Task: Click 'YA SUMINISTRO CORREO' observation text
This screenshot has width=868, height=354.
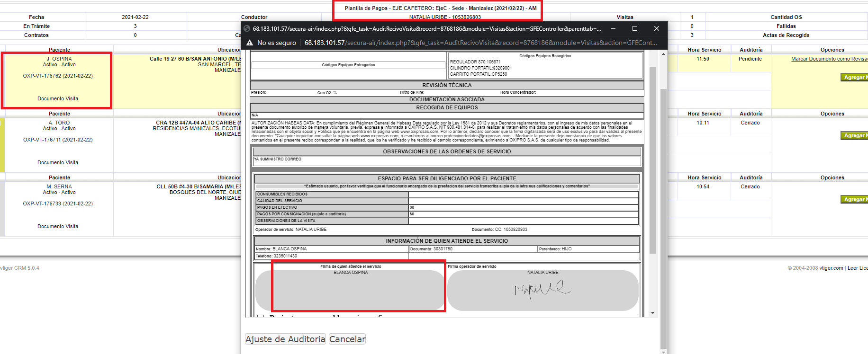Action: click(278, 159)
